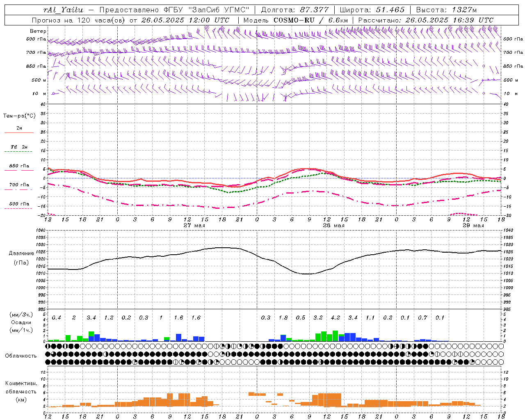Click the 10 м wind level label on left
This screenshot has width=525, height=420.
point(39,94)
